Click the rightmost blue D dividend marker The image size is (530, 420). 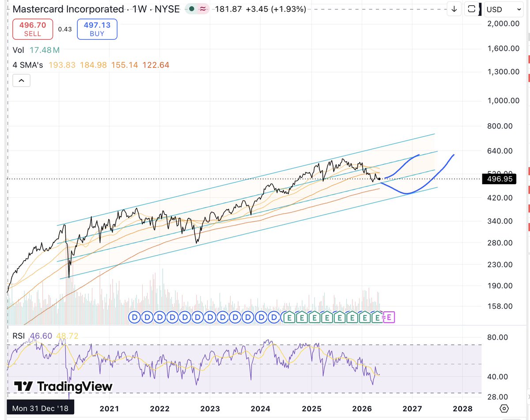(x=274, y=317)
